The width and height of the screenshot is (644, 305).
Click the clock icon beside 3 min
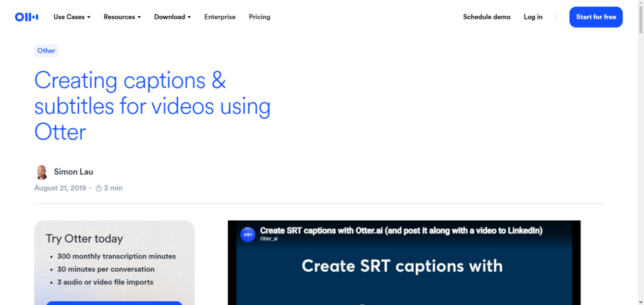[99, 189]
